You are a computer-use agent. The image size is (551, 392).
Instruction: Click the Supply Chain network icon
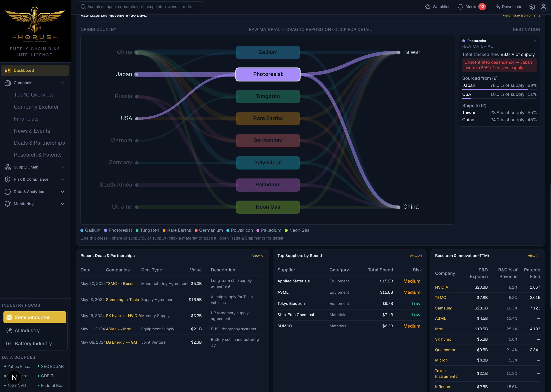[x=8, y=167]
